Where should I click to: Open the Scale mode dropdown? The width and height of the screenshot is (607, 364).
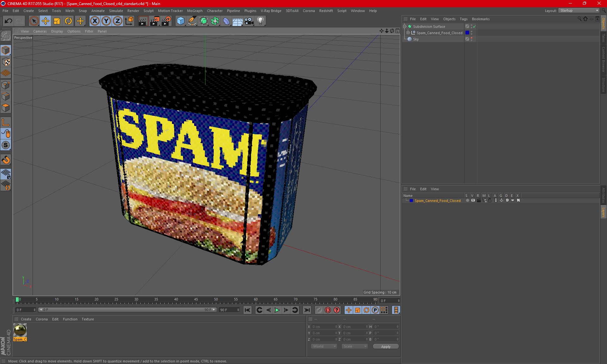(x=354, y=346)
